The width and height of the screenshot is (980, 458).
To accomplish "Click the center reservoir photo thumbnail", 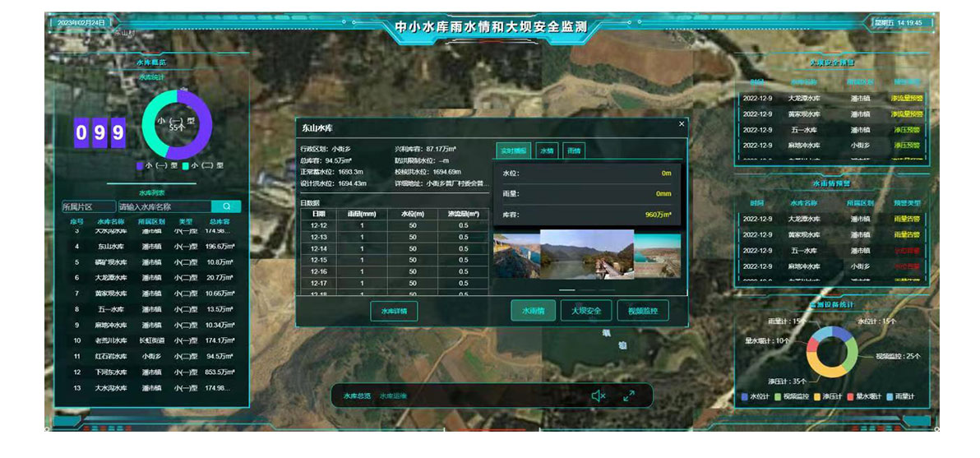I will tap(586, 254).
